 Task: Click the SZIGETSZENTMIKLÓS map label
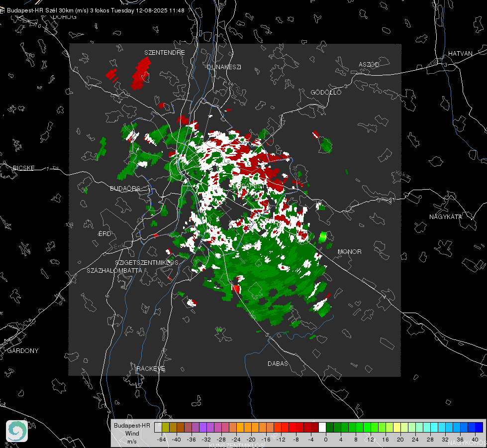pos(147,262)
